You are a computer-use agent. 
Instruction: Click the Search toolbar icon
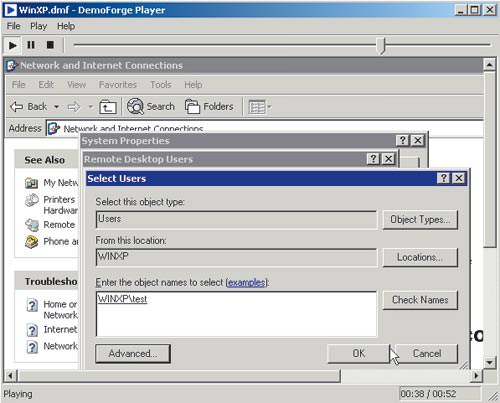tap(135, 107)
